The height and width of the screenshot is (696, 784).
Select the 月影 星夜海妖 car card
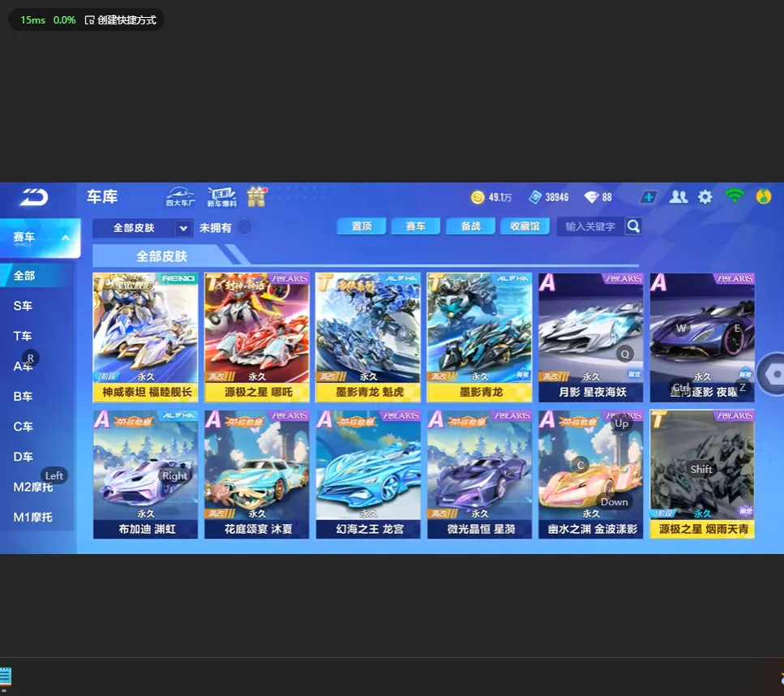click(x=591, y=337)
